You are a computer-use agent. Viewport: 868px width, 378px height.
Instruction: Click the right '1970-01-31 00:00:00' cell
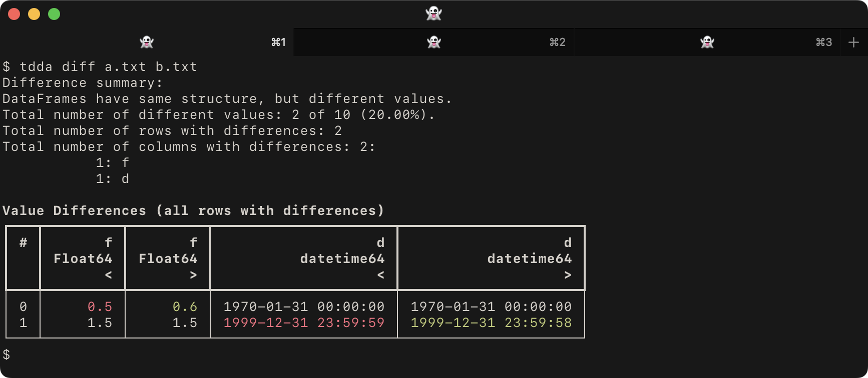pos(491,306)
